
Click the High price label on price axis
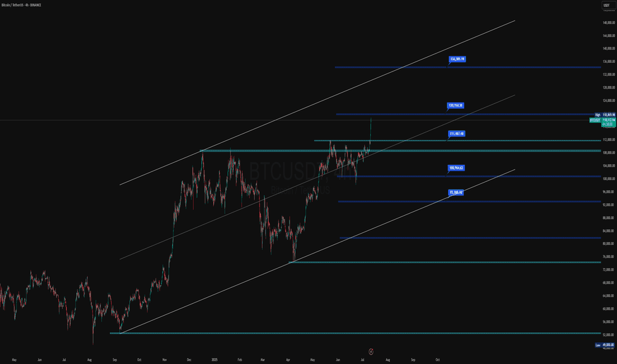(605, 115)
